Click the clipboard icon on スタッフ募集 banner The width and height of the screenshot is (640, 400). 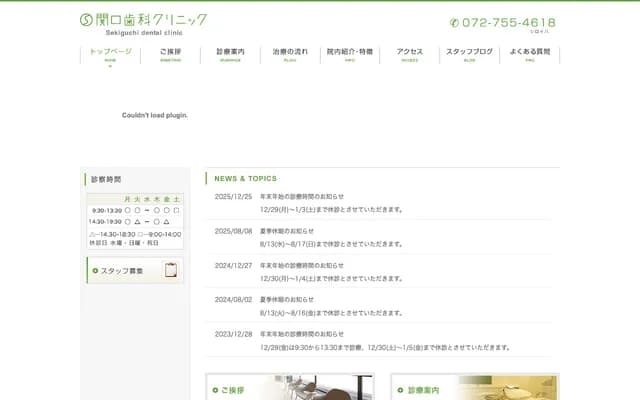(170, 270)
